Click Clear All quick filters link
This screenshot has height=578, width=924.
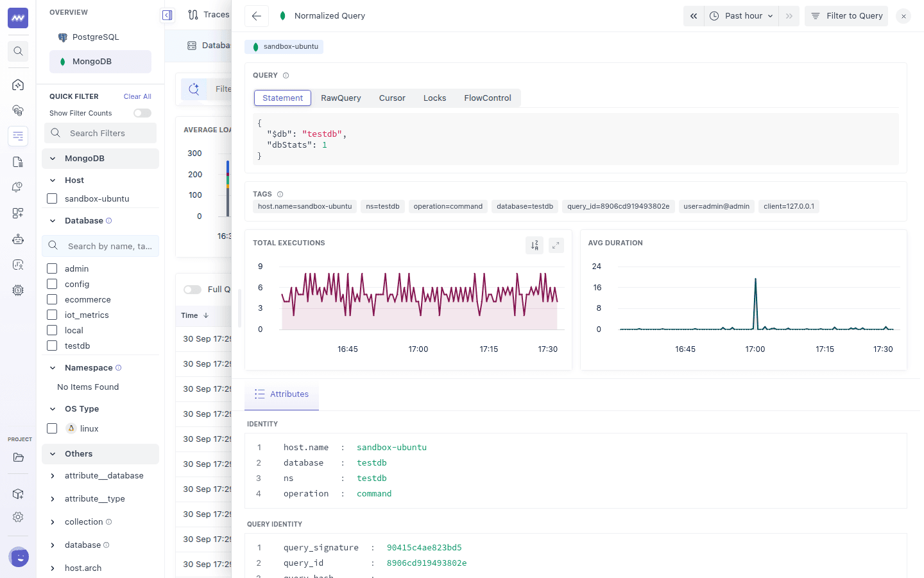(137, 96)
